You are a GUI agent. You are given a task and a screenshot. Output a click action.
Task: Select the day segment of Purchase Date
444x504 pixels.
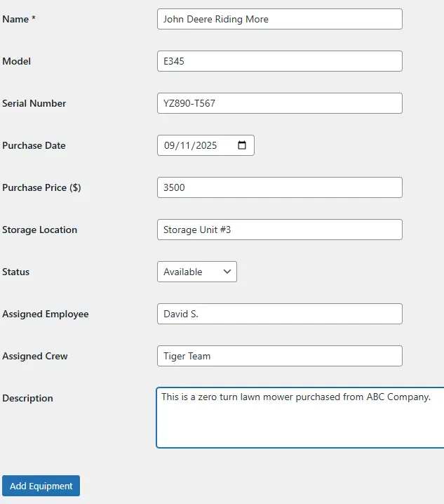[x=185, y=145]
